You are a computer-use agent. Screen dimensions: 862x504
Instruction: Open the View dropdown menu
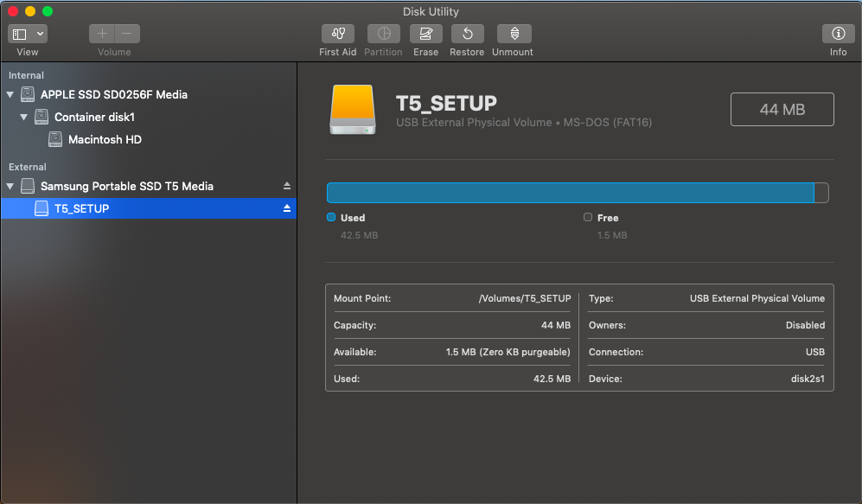coord(28,34)
